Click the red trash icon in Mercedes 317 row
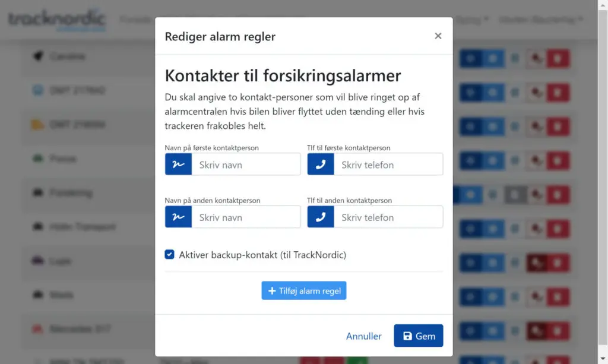Viewport: 608px width, 364px height. (557, 330)
